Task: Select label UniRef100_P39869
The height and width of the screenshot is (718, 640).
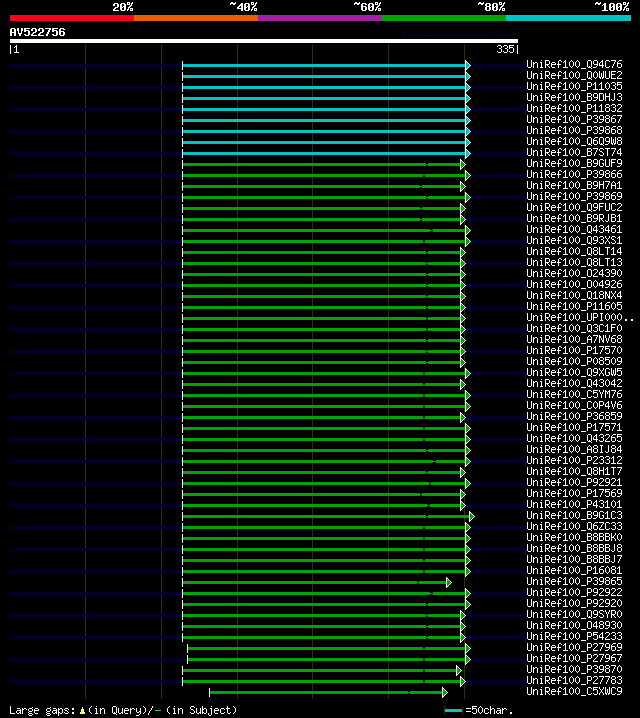Action: pos(574,196)
